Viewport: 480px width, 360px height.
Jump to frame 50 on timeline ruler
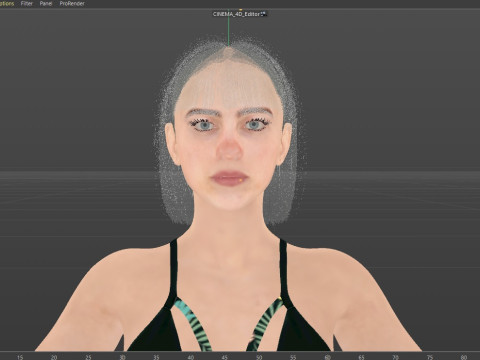tap(259, 357)
